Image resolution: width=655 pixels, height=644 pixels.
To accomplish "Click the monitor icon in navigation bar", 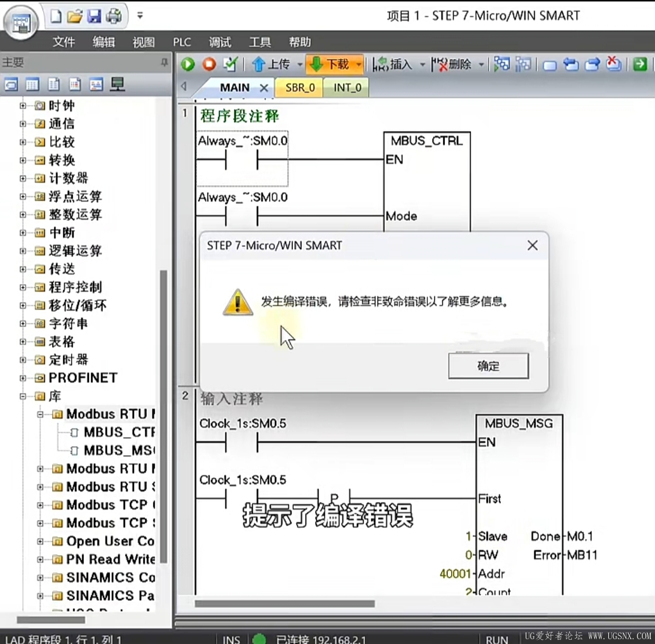I will tap(117, 85).
